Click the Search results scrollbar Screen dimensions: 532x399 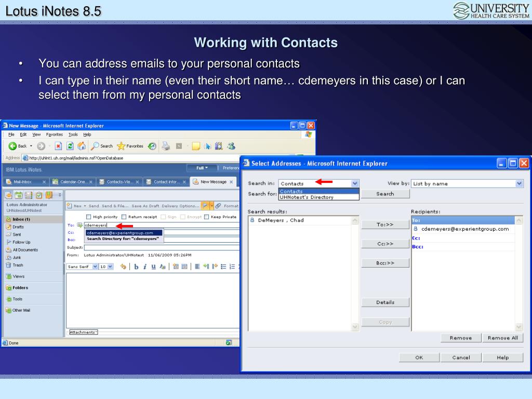(355, 273)
